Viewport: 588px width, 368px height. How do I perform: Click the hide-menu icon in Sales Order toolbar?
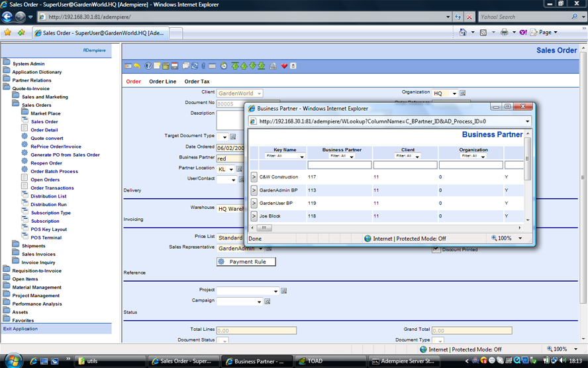point(128,66)
